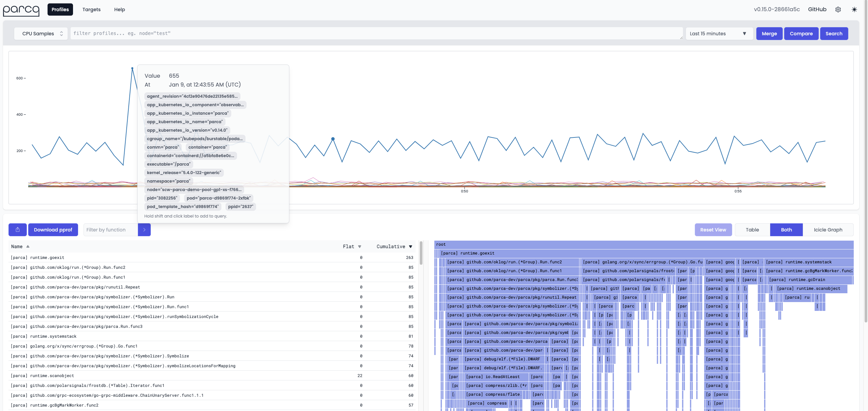Click the page vertical scrollbar

[866, 161]
